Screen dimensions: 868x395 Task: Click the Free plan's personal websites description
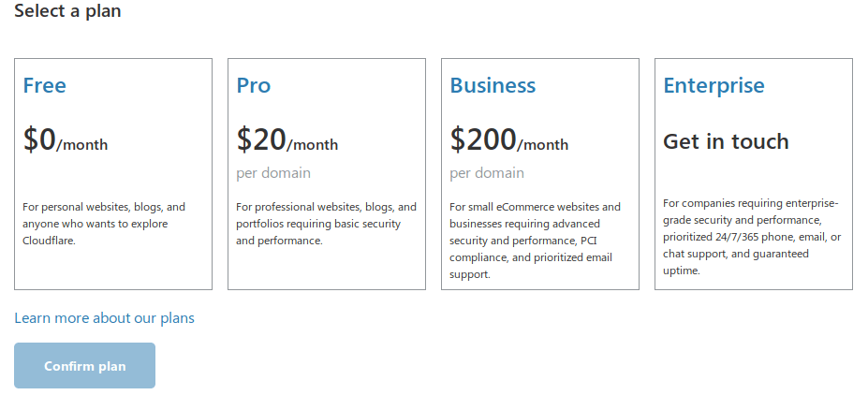pyautogui.click(x=104, y=223)
